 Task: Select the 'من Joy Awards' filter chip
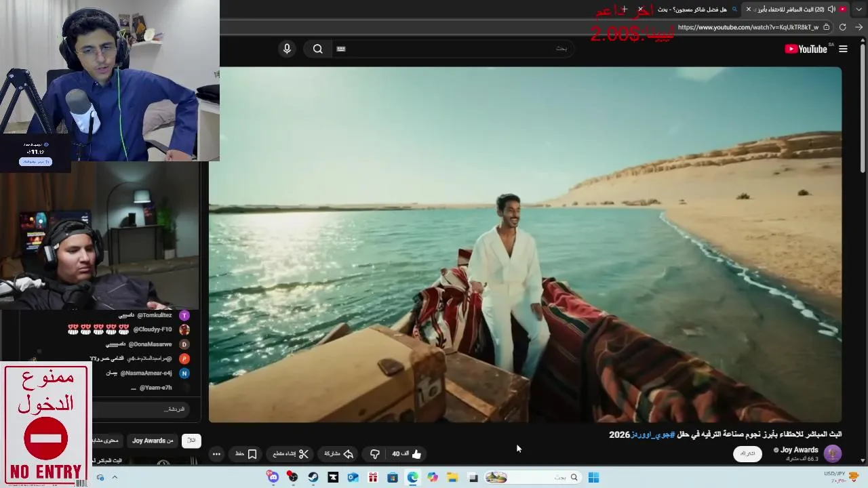click(x=153, y=441)
